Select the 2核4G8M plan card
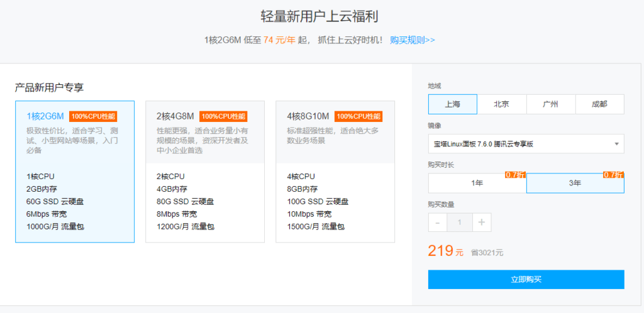 point(204,172)
